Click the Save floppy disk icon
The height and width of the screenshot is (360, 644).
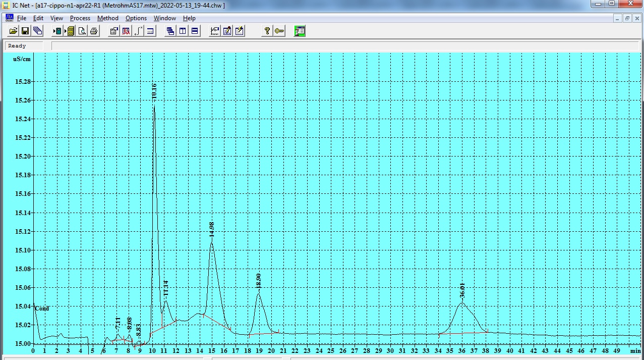[25, 31]
